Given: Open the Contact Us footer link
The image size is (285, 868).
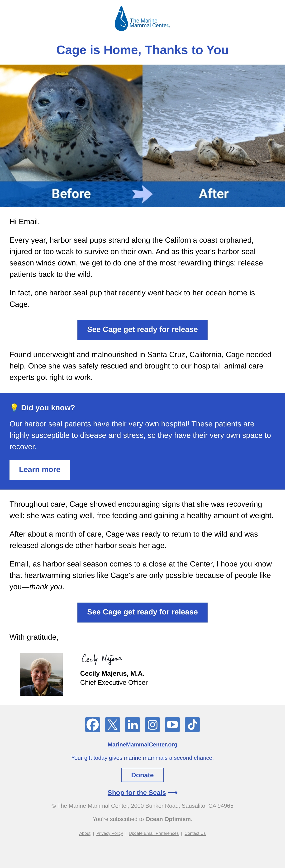Looking at the screenshot, I should click(x=195, y=833).
